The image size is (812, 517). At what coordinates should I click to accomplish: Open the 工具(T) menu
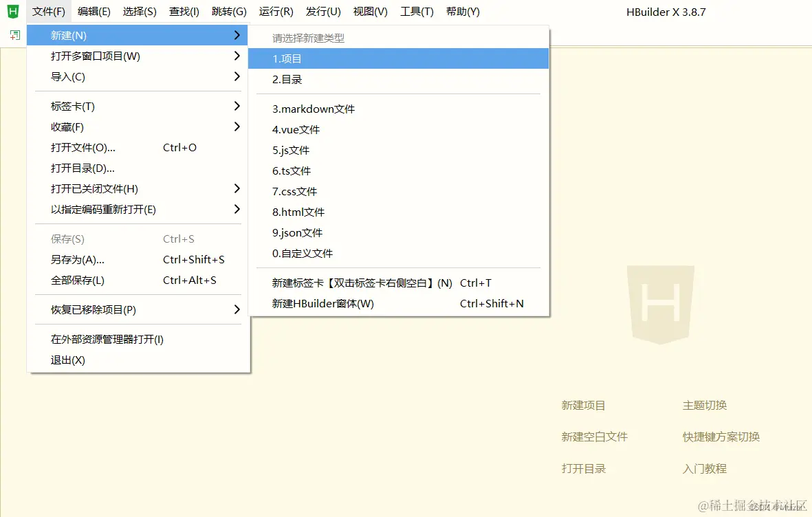point(417,12)
